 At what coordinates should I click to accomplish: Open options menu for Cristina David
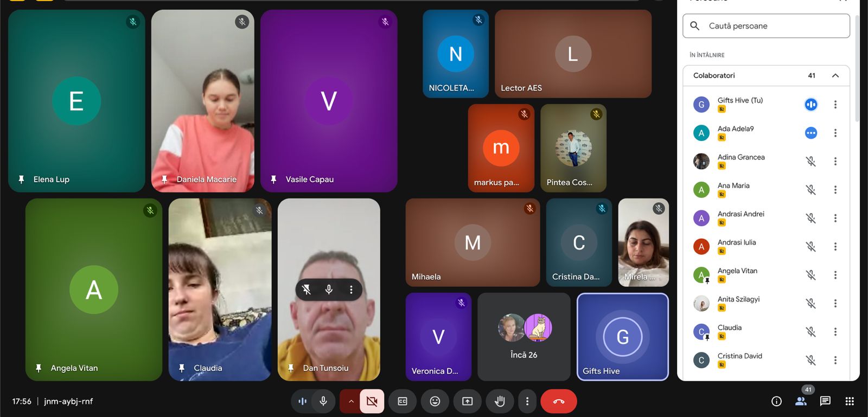click(x=835, y=360)
